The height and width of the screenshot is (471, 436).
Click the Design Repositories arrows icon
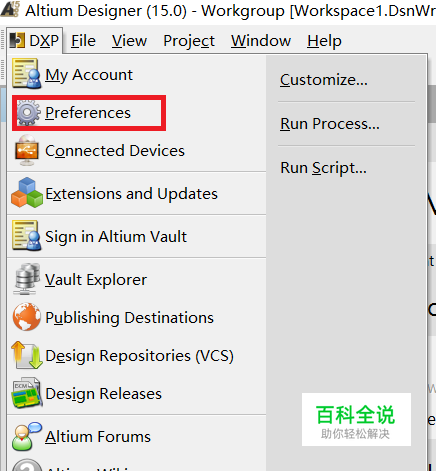(x=27, y=355)
